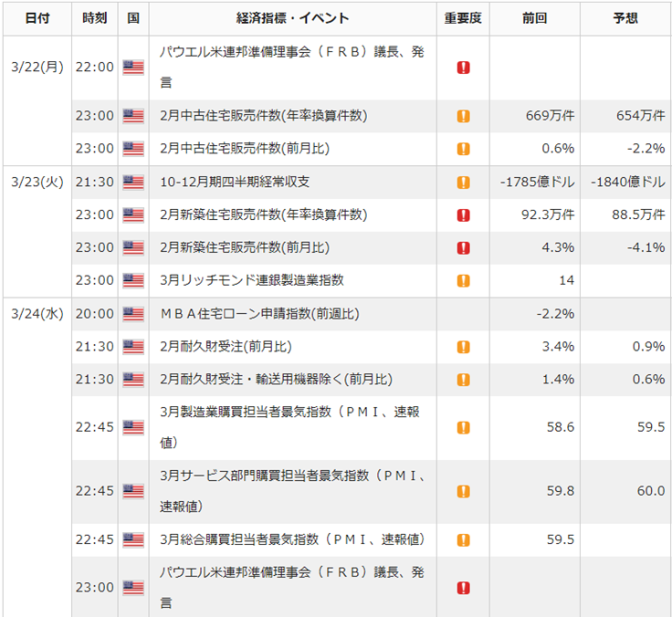The image size is (672, 617).
Task: Click US flag beside 2月新築住宅販売件数(年率換算件数)
Action: pyautogui.click(x=133, y=214)
